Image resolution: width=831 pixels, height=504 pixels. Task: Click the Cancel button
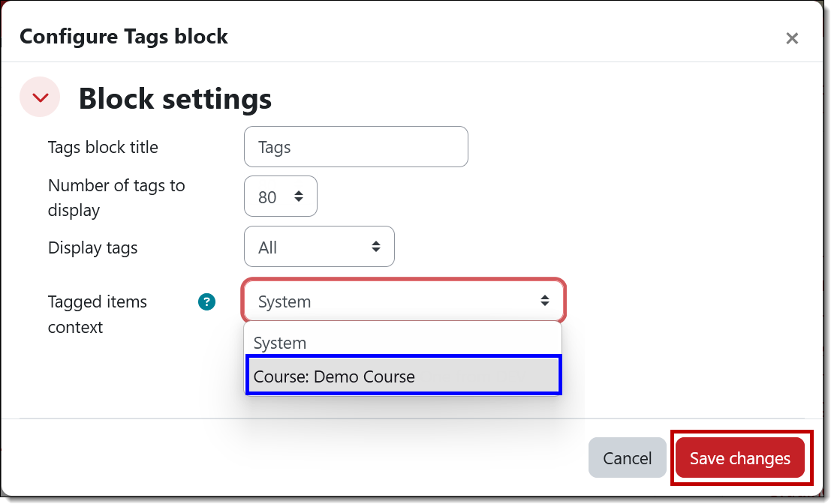click(628, 457)
